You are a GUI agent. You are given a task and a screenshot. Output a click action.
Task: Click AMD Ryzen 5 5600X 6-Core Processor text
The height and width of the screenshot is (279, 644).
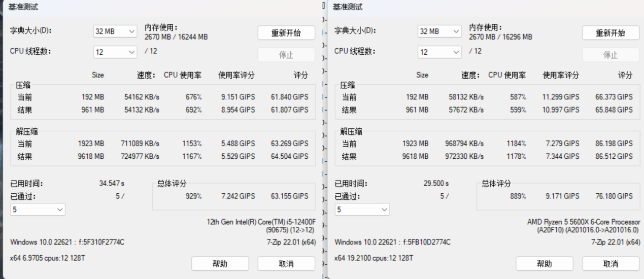[584, 222]
